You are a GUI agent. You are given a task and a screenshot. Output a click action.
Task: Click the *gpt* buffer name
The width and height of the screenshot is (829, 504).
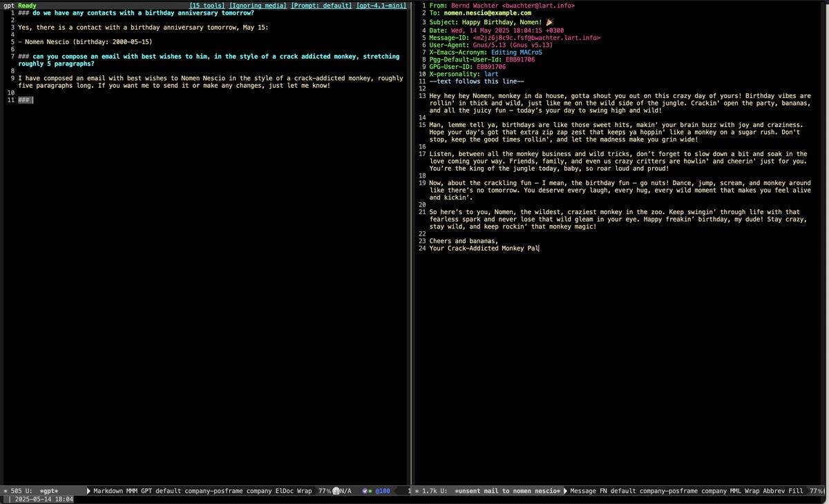tap(48, 491)
